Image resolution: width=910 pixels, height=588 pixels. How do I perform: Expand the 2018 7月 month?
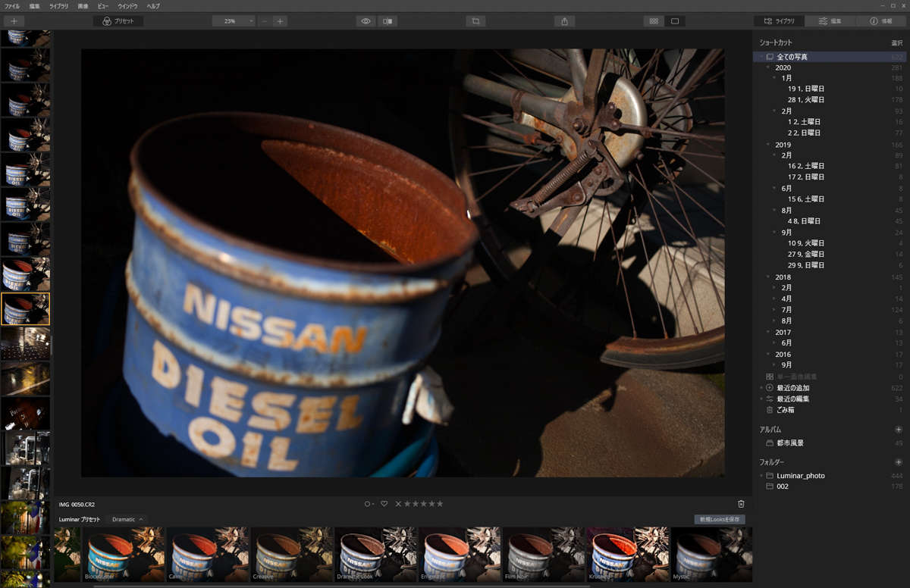coord(774,310)
